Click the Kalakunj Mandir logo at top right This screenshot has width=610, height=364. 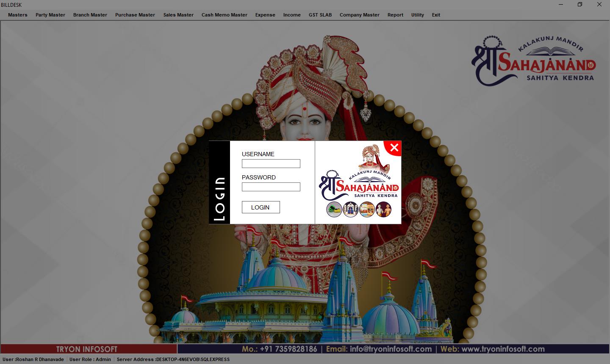point(533,61)
